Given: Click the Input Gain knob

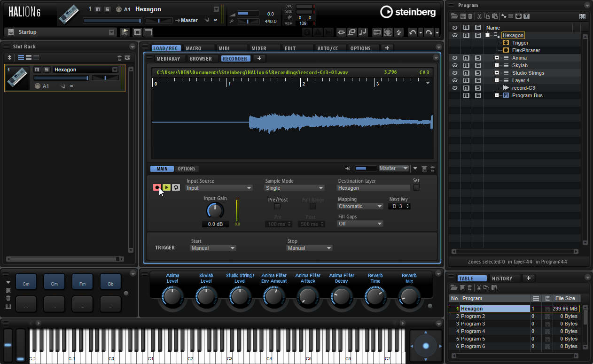Looking at the screenshot, I should tap(215, 211).
